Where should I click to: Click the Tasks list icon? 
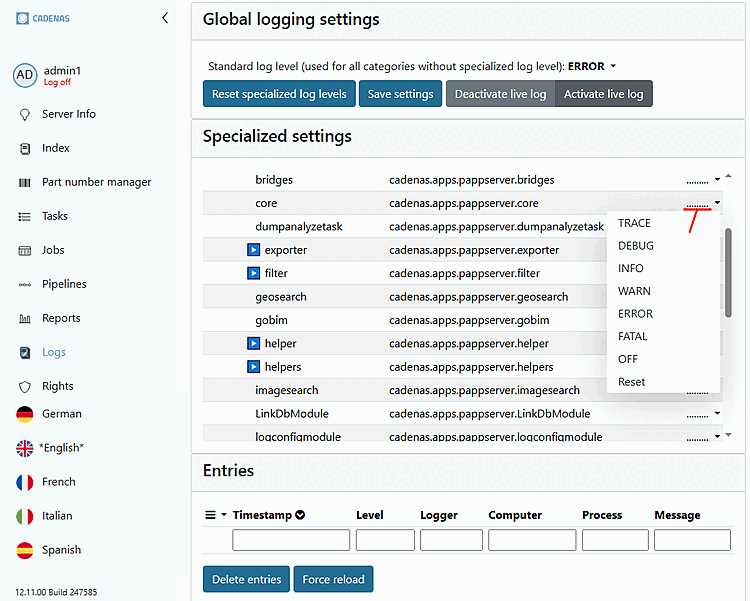(x=25, y=217)
